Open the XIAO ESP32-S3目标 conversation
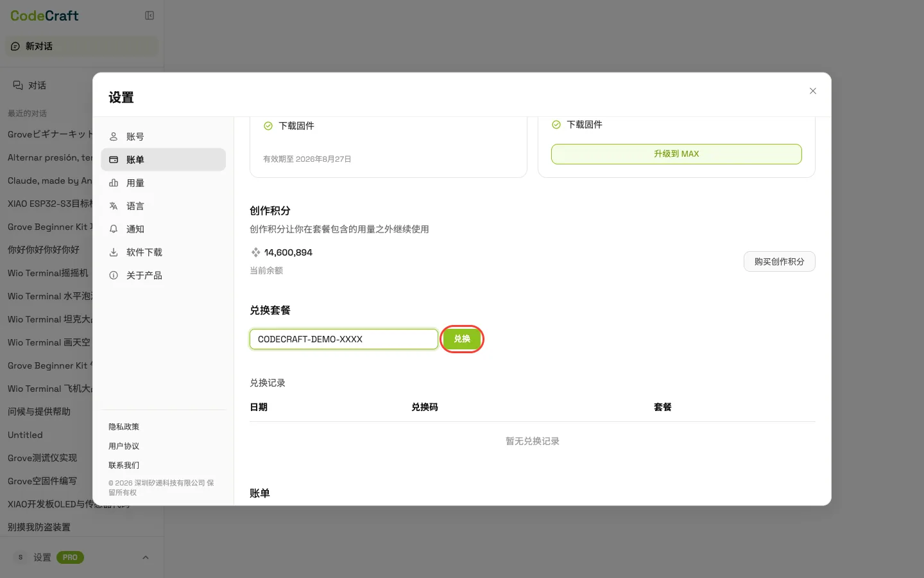924x578 pixels. click(49, 204)
